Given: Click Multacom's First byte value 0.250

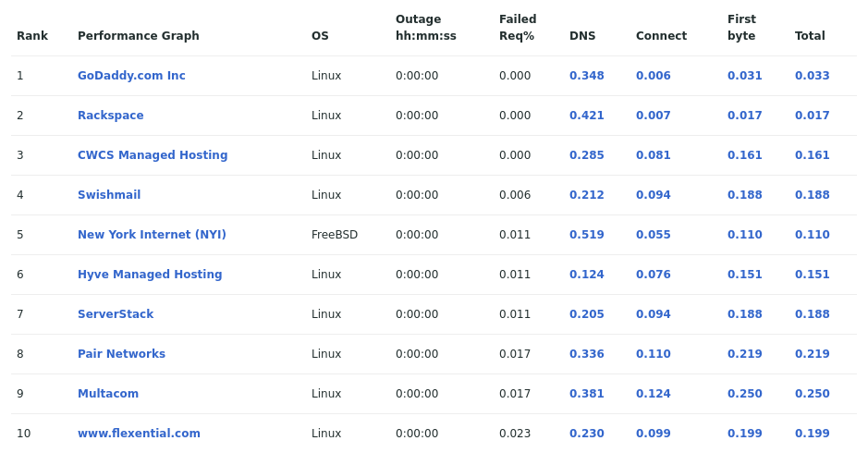Looking at the screenshot, I should [744, 394].
